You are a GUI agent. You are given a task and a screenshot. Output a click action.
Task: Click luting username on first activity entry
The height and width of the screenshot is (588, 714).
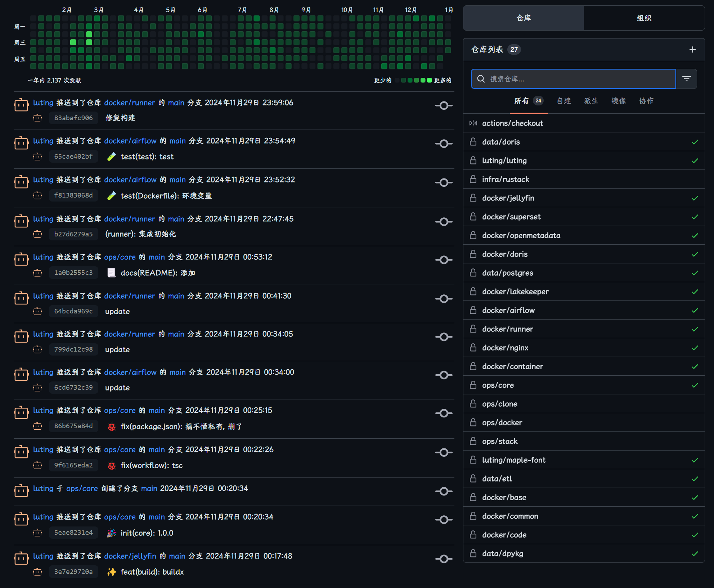point(43,103)
